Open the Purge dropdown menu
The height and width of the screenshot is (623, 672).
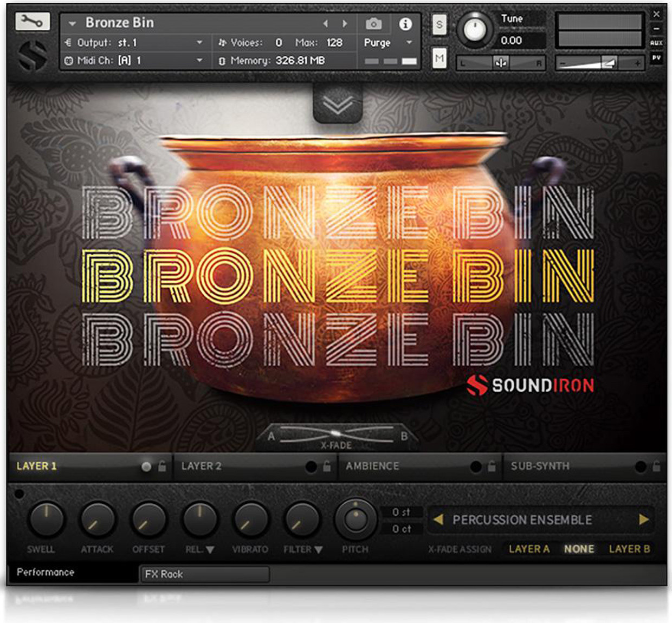[x=388, y=42]
